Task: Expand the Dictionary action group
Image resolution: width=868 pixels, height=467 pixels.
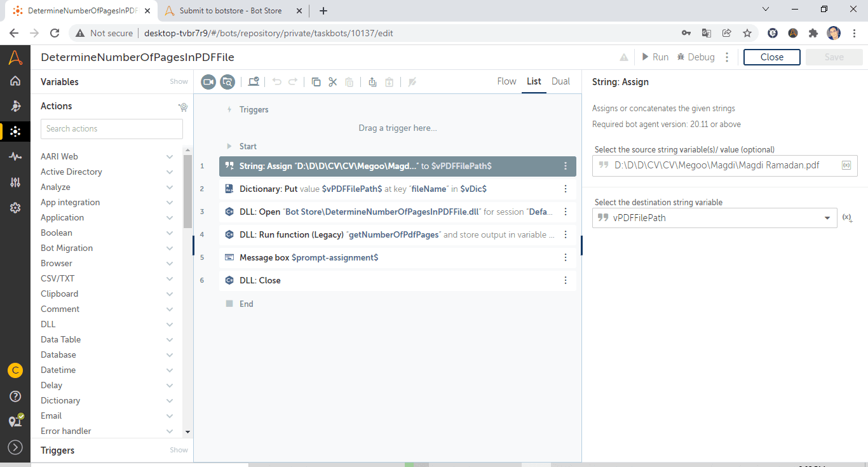Action: [x=170, y=400]
